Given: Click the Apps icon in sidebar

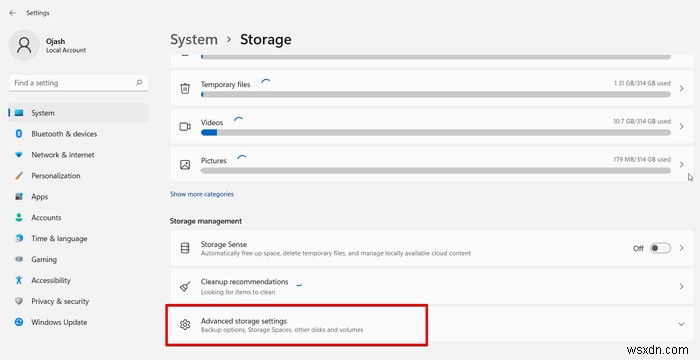Looking at the screenshot, I should (x=19, y=197).
